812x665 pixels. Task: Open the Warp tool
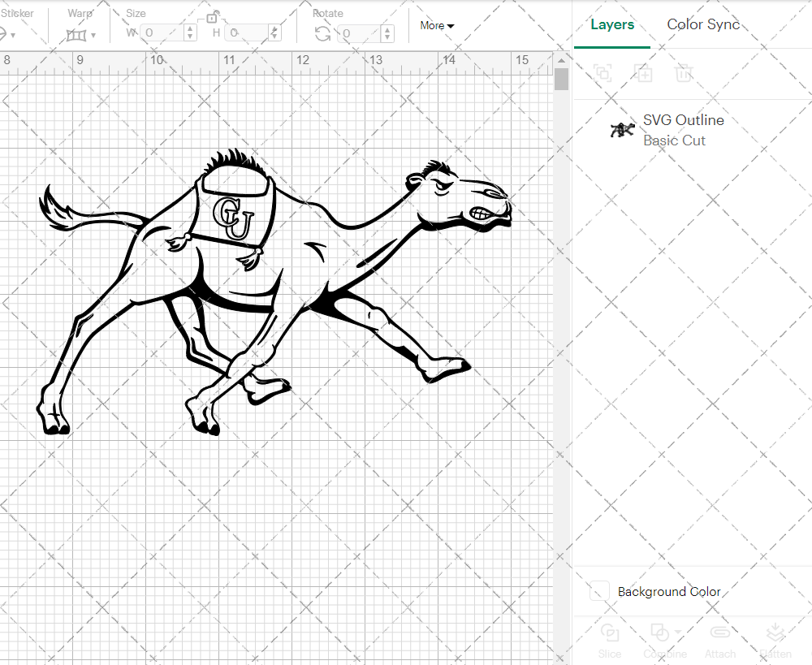pos(77,34)
